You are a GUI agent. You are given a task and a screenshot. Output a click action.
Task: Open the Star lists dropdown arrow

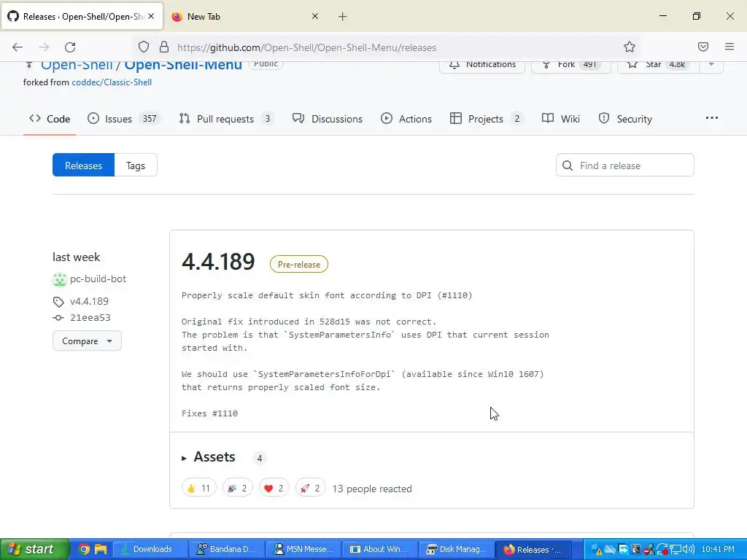[x=711, y=65]
